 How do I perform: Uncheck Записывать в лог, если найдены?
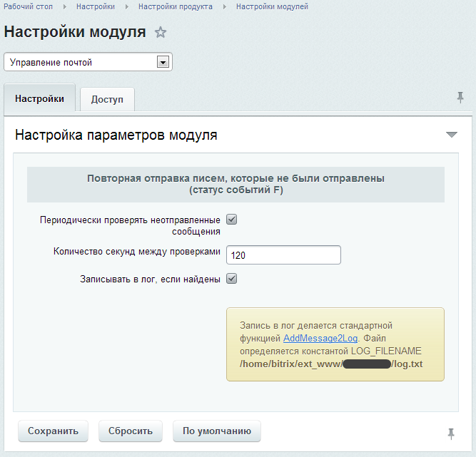click(231, 279)
